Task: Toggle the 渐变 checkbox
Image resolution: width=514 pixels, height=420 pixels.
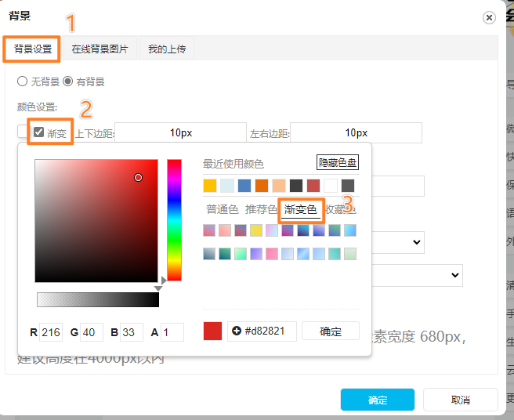Action: point(38,132)
